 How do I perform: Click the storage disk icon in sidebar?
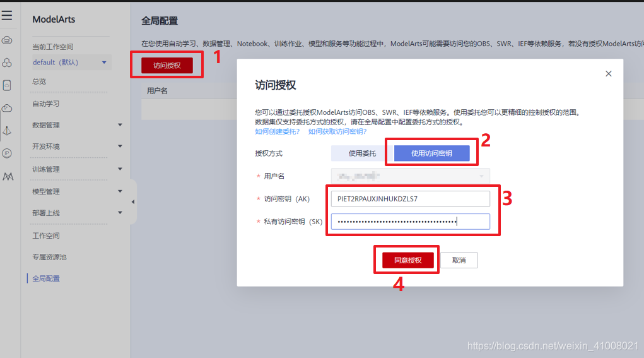(x=7, y=85)
